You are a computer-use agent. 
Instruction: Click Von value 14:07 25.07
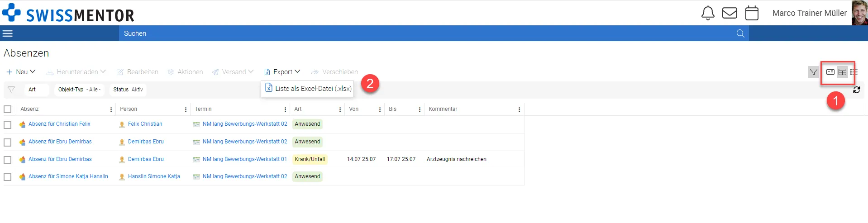tap(361, 159)
